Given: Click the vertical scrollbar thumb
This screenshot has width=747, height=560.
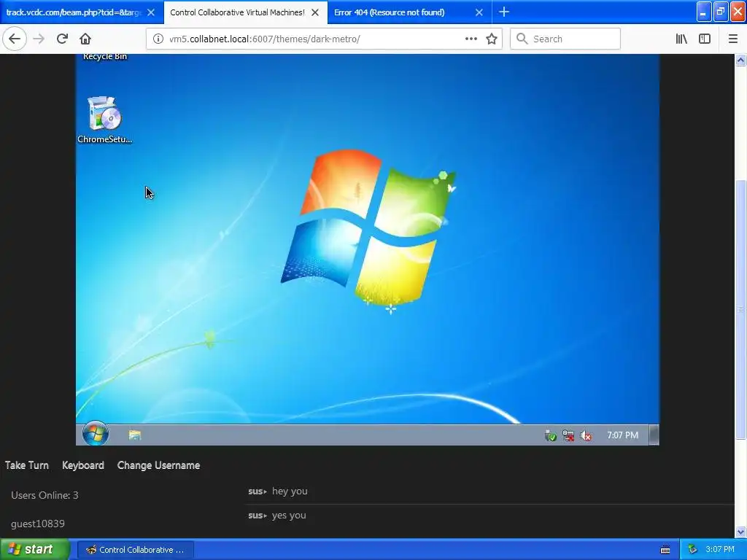Looking at the screenshot, I should (740, 309).
